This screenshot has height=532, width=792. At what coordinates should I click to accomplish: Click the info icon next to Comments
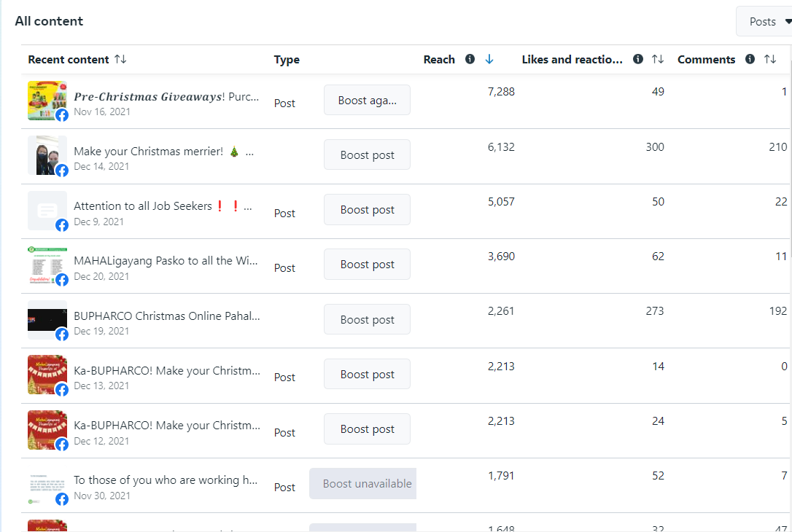(750, 60)
